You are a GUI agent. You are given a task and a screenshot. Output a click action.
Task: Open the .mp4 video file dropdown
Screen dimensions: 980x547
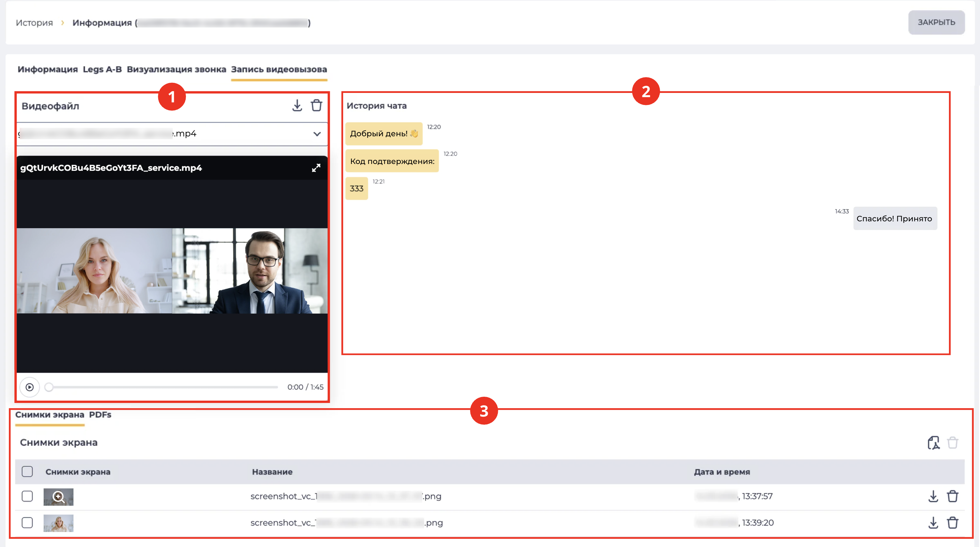[172, 134]
